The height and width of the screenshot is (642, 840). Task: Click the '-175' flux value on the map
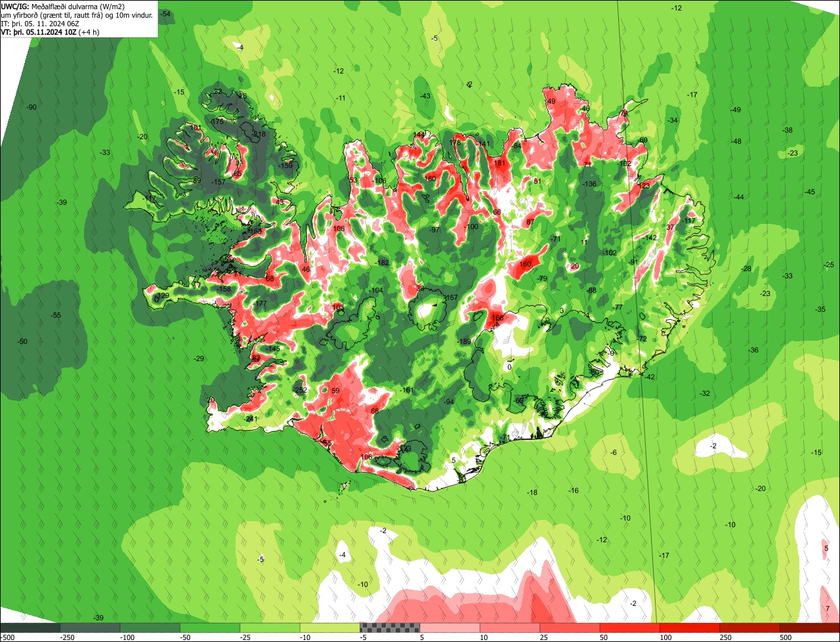point(217,122)
